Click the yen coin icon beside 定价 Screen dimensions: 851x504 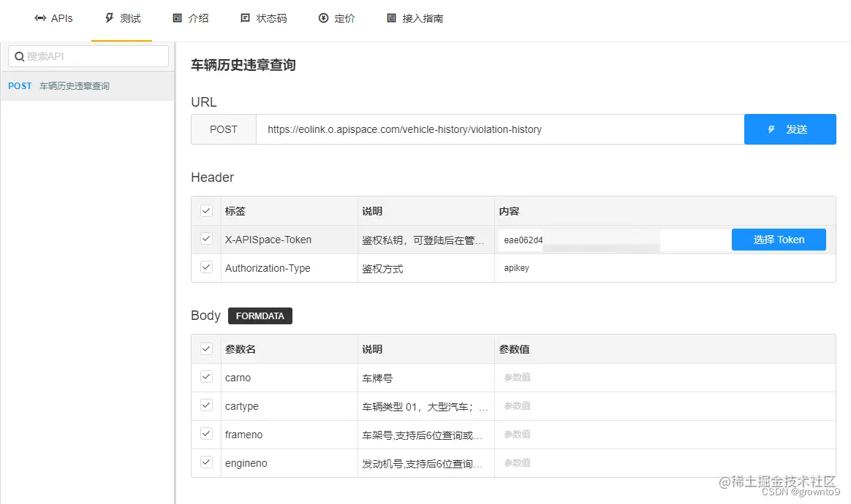click(323, 18)
